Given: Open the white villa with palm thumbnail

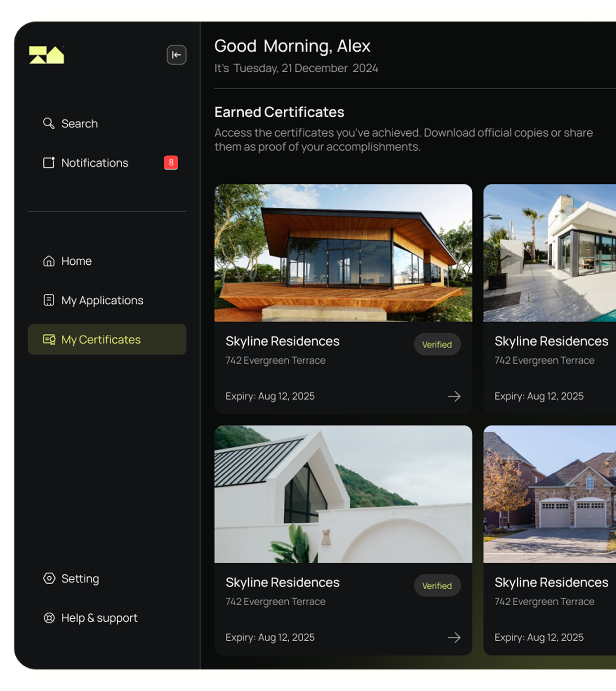Looking at the screenshot, I should pos(550,253).
